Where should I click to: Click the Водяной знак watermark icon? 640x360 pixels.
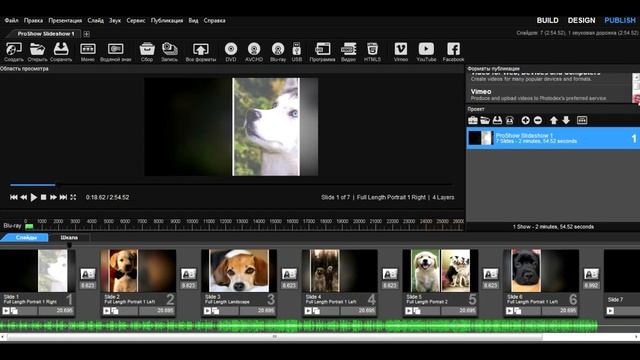click(116, 49)
